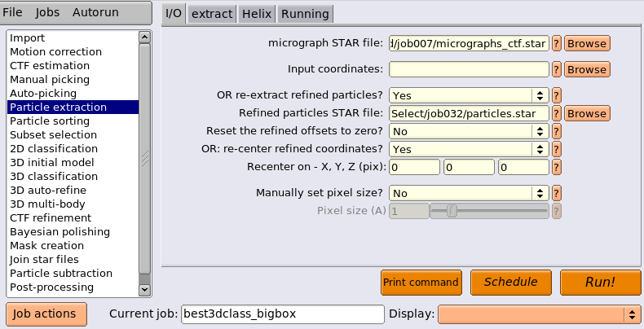This screenshot has height=329, width=644.
Task: Click the Run! button
Action: pos(600,283)
